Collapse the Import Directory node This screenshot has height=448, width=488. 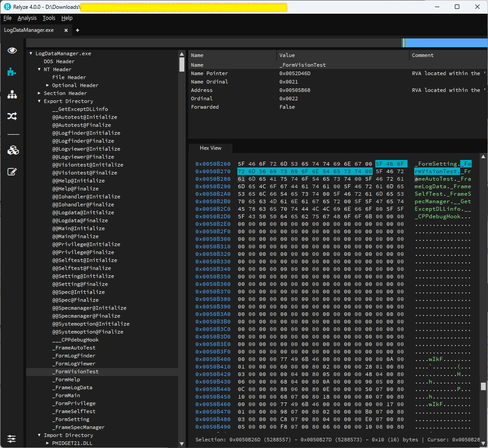click(x=39, y=435)
